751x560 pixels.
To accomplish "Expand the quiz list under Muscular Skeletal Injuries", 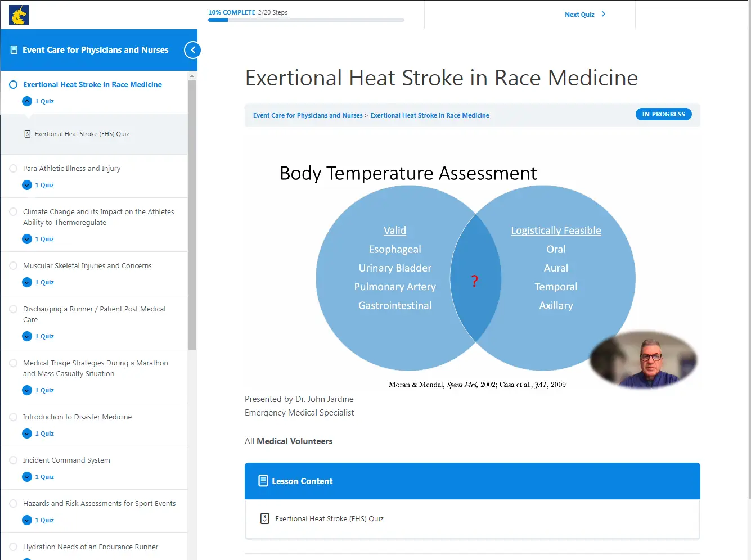I will coord(27,282).
